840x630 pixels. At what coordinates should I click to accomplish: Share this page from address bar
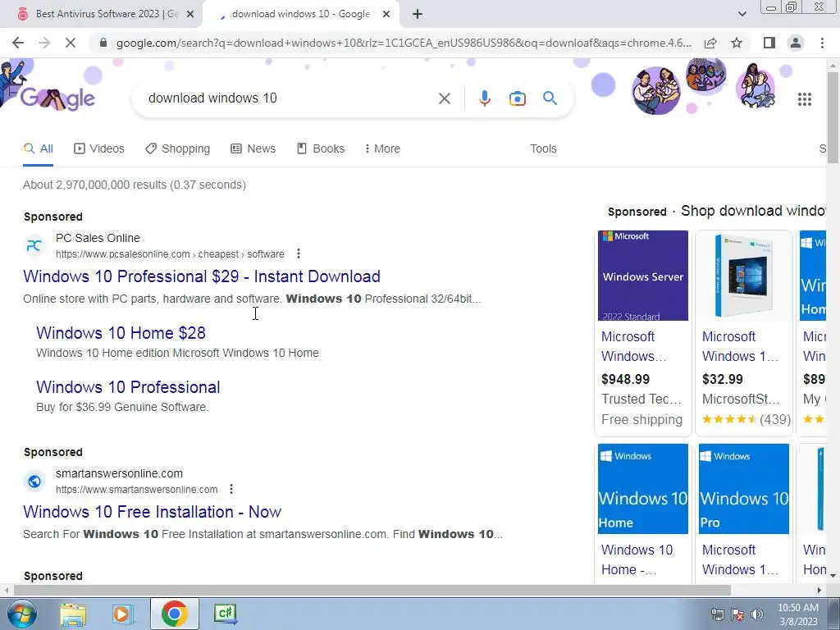click(x=710, y=43)
